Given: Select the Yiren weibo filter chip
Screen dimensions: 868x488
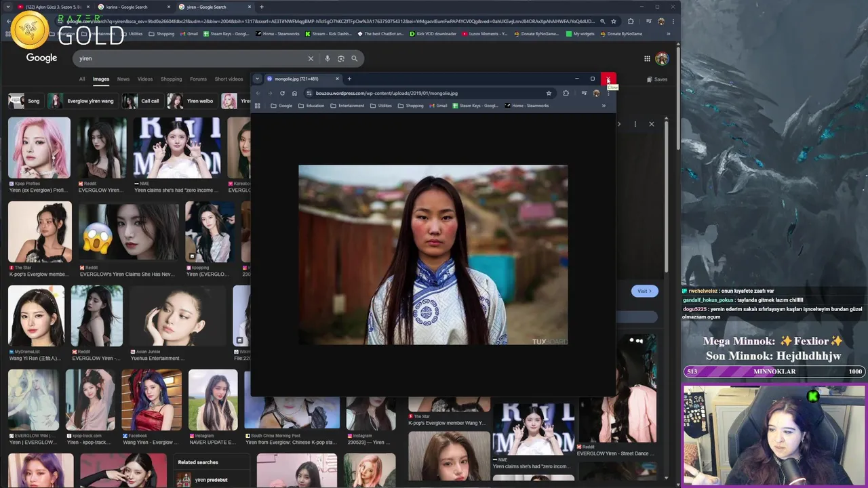Looking at the screenshot, I should point(192,101).
